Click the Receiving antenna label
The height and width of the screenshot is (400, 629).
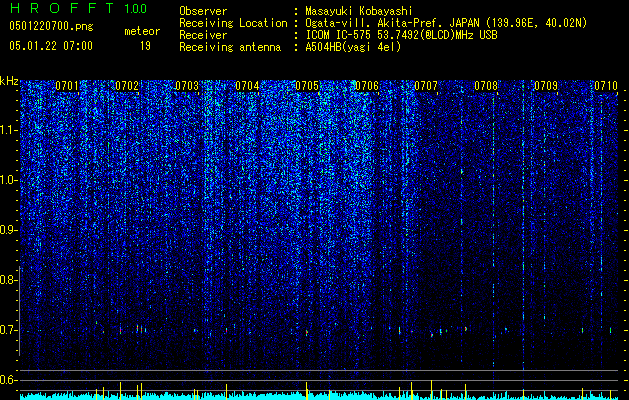point(230,47)
